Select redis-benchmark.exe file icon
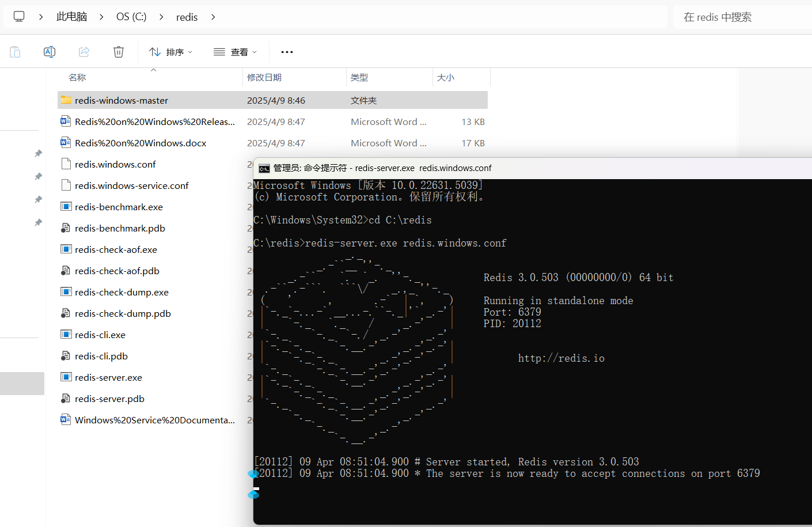 tap(66, 206)
